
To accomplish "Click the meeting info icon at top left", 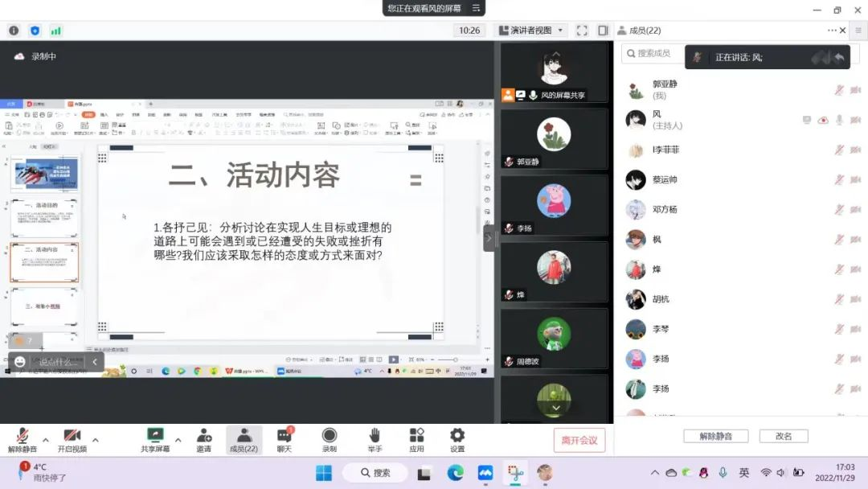I will coord(14,31).
